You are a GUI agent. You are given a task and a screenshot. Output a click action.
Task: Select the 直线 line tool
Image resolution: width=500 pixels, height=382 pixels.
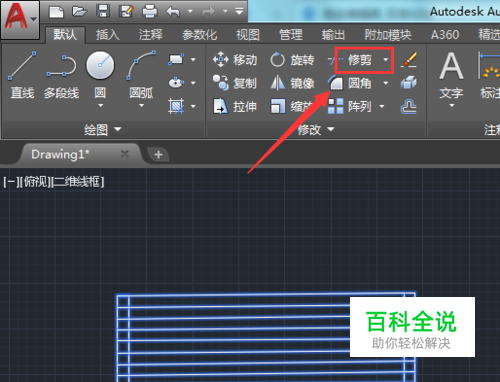pyautogui.click(x=22, y=75)
